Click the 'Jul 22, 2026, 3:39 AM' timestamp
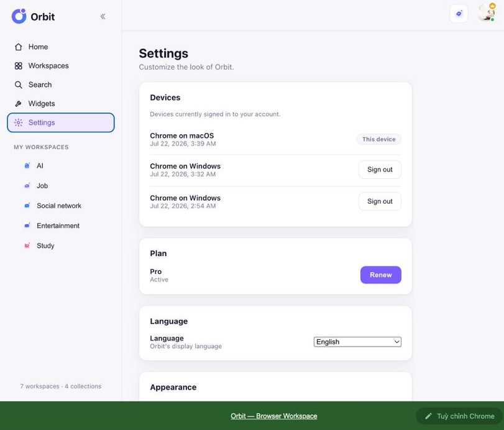This screenshot has height=430, width=504. pyautogui.click(x=183, y=144)
